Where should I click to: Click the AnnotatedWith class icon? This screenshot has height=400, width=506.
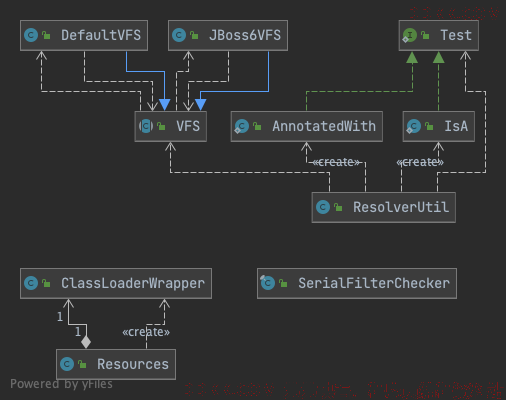pyautogui.click(x=242, y=126)
